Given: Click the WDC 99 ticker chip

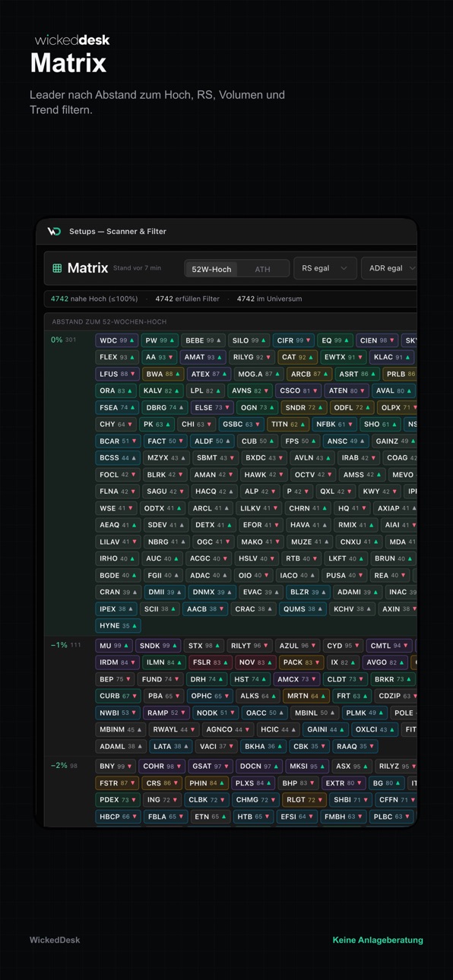Looking at the screenshot, I should click(117, 340).
